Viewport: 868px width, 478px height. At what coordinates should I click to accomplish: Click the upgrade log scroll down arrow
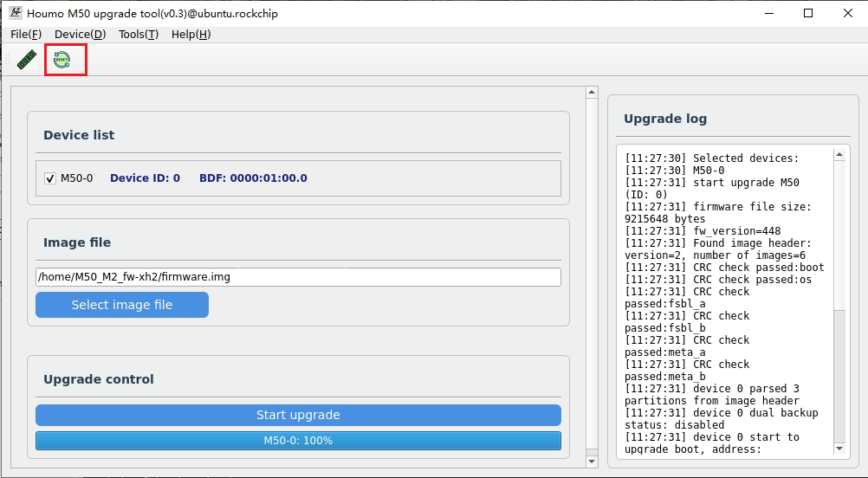(x=839, y=449)
